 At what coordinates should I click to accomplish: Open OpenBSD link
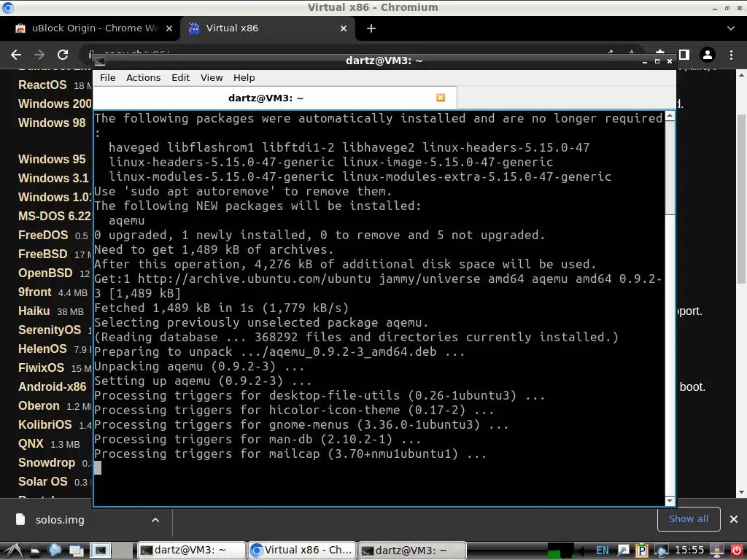[x=45, y=273]
